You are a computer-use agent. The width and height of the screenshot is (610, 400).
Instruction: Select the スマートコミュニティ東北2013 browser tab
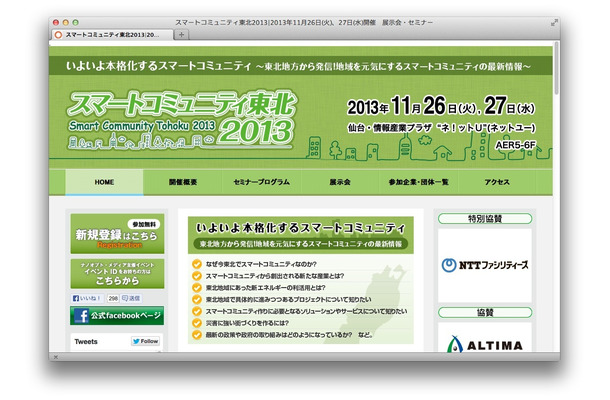click(112, 35)
